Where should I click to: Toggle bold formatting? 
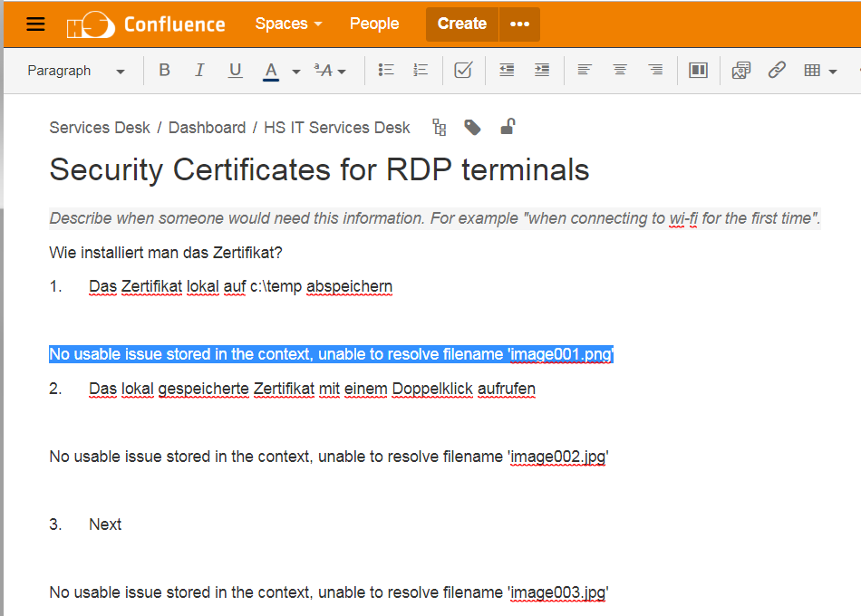[x=164, y=71]
